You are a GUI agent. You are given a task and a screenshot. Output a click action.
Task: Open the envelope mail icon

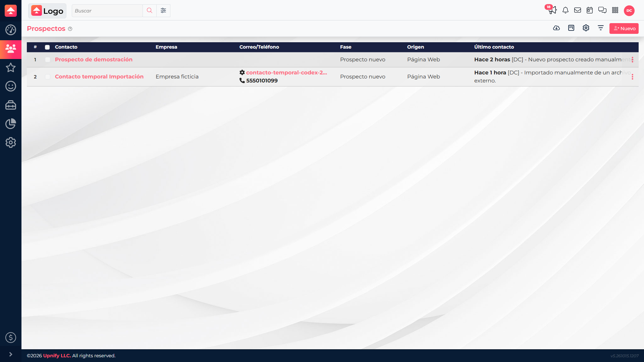coord(578,10)
